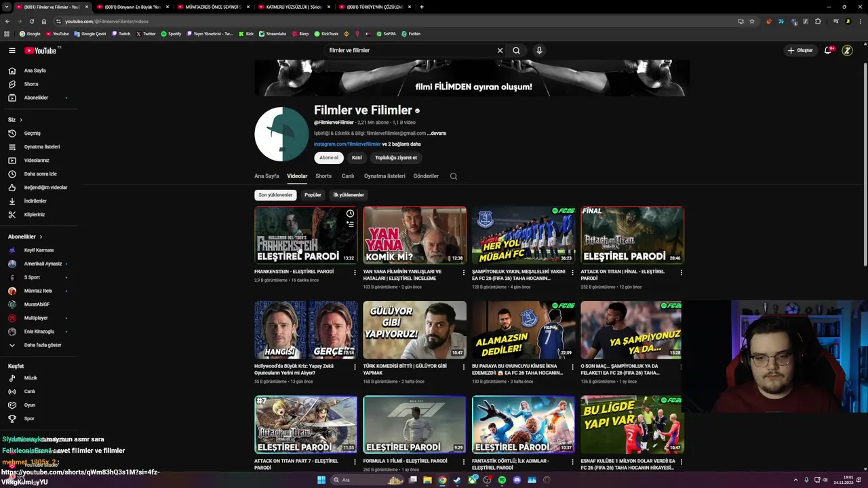Viewport: 868px width, 488px height.
Task: Open Oynatma listeleri in the sidebar
Action: point(42,146)
